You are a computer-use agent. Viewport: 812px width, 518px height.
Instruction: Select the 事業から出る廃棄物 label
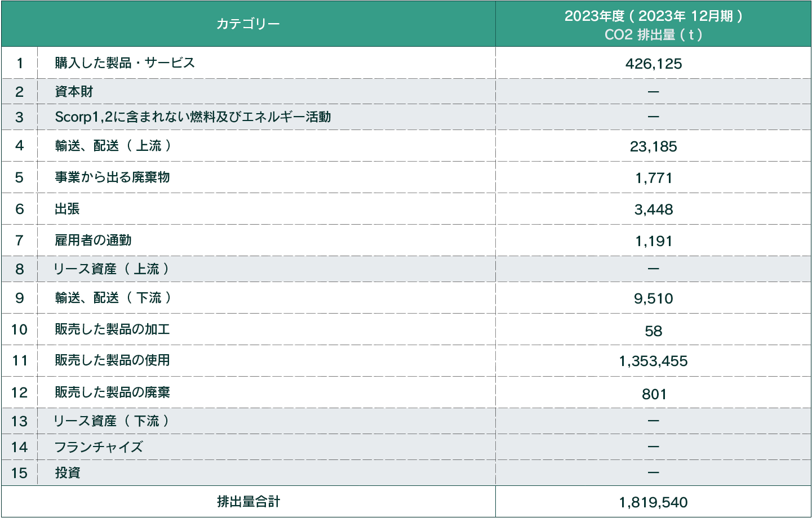(112, 177)
